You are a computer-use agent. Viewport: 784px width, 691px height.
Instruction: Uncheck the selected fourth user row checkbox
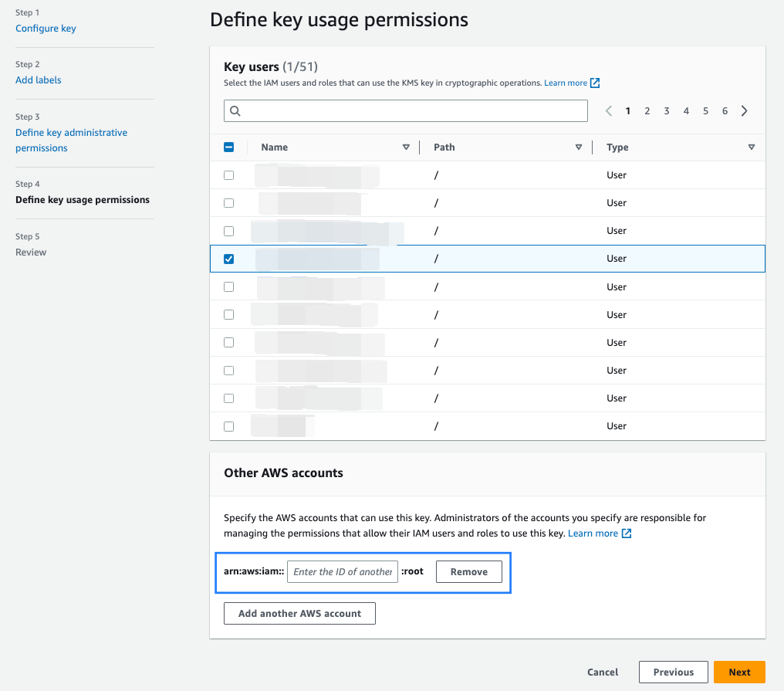point(228,259)
